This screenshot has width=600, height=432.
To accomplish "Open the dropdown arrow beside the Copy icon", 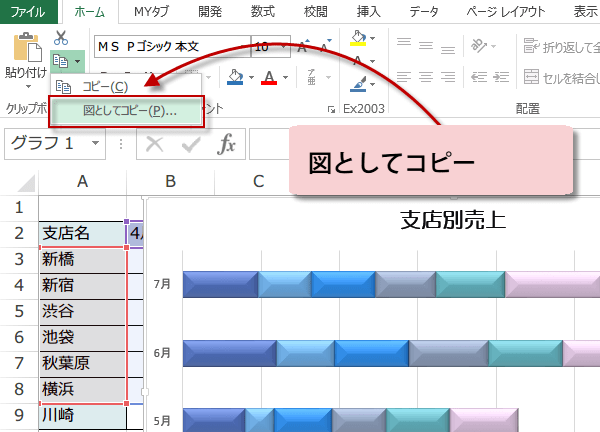I will (77, 61).
